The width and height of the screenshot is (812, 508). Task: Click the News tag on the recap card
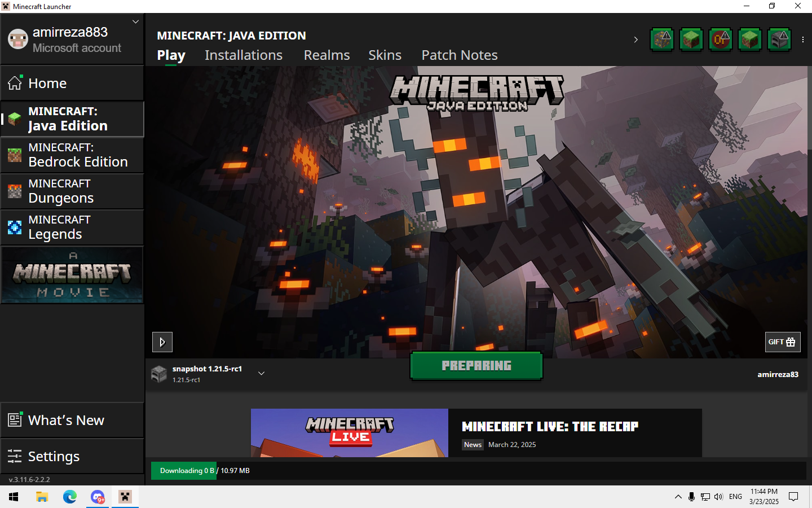click(473, 445)
